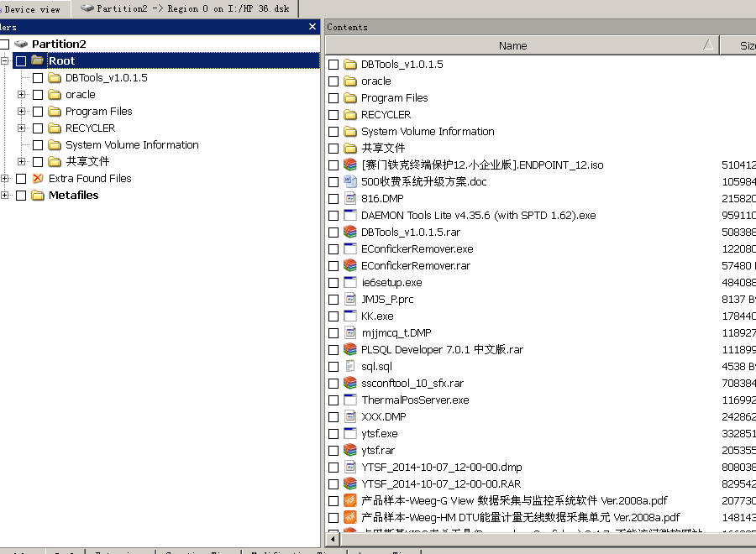Click the ENDPOINT_12.iso archive icon
Image resolution: width=756 pixels, height=554 pixels.
point(350,165)
